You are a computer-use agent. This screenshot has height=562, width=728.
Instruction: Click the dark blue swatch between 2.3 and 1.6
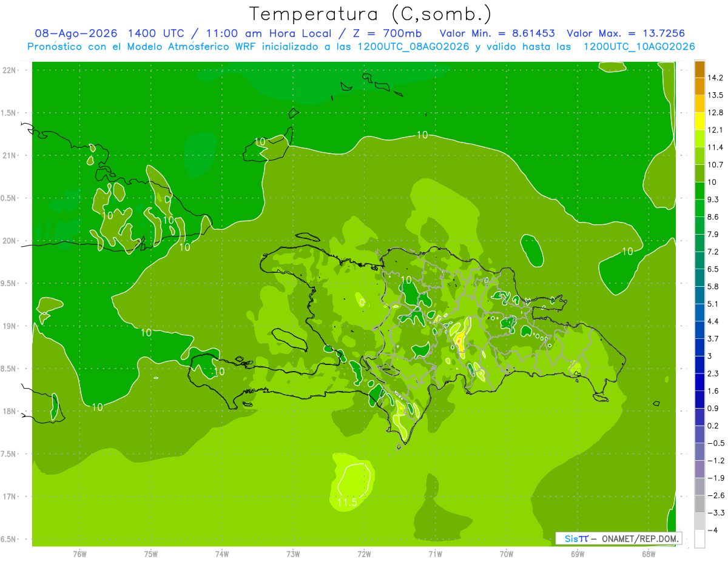click(x=699, y=382)
